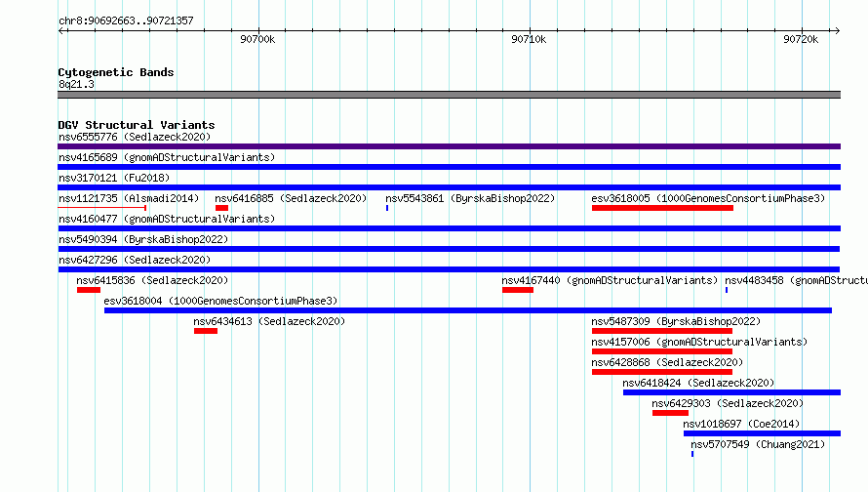The image size is (868, 492).
Task: Click the left arrow on the ruler
Action: [x=60, y=30]
